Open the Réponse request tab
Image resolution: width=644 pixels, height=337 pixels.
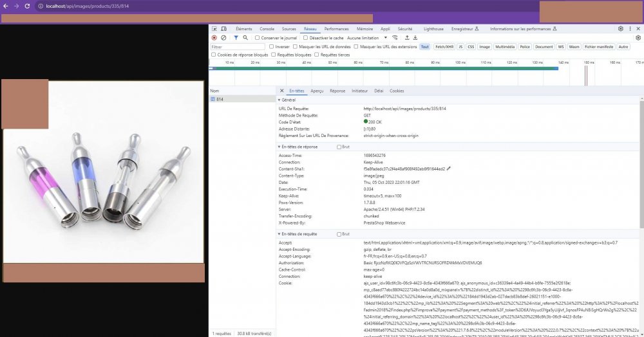pyautogui.click(x=337, y=91)
